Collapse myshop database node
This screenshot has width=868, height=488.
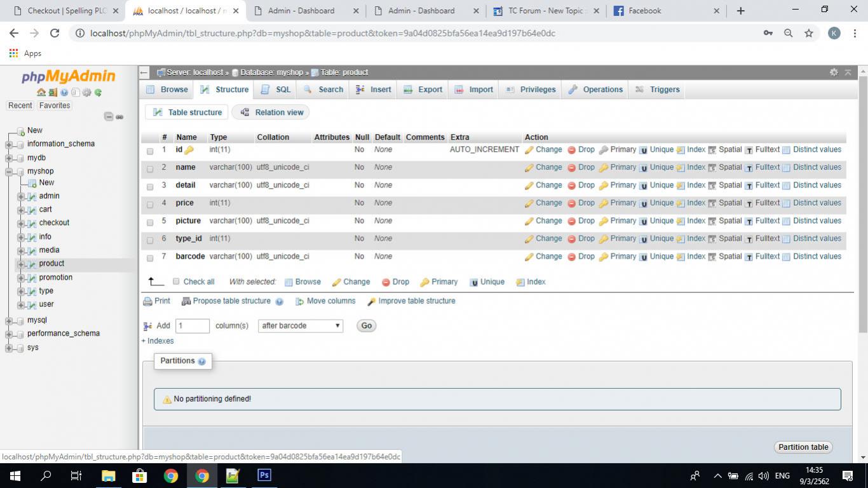tap(8, 172)
